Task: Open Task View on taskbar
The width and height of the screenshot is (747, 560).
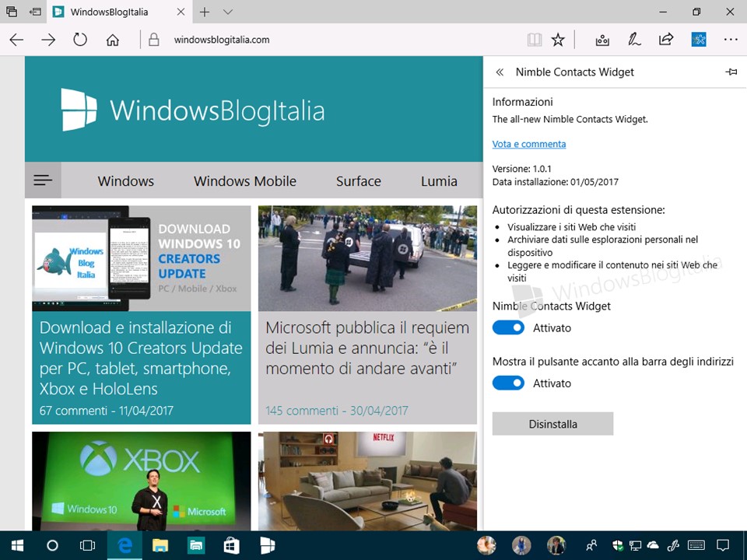Action: click(88, 546)
